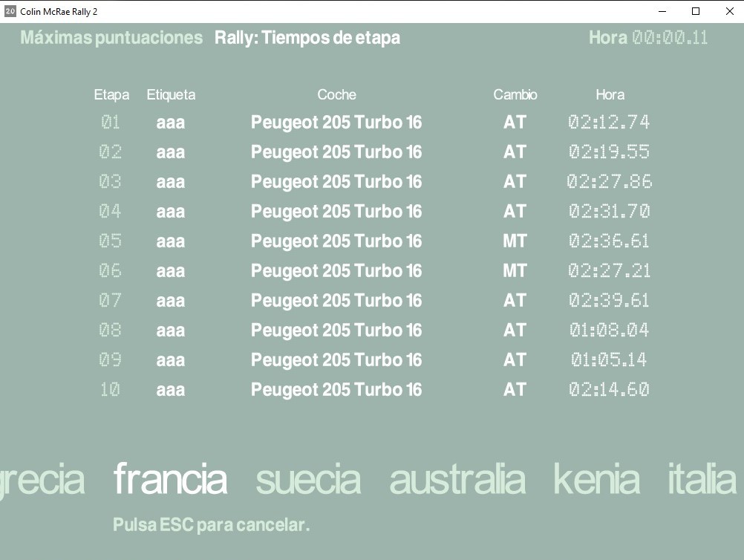Click the Cambio column header

pos(515,94)
